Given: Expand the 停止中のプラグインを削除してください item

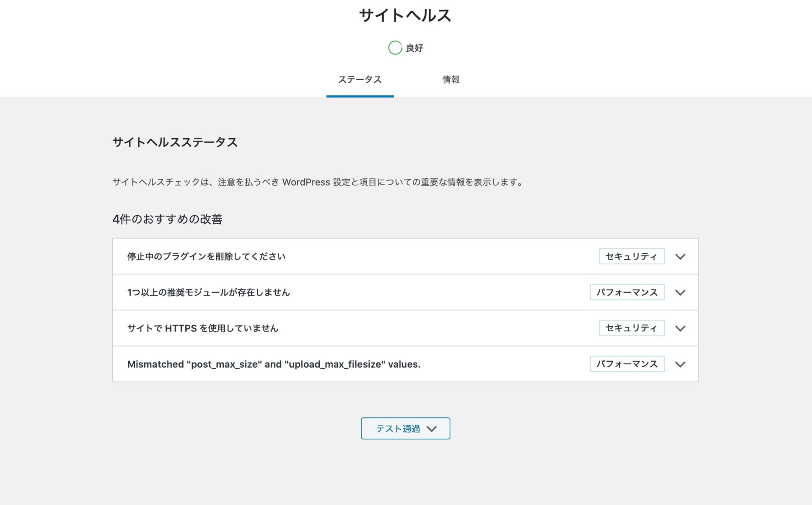Looking at the screenshot, I should click(x=680, y=256).
